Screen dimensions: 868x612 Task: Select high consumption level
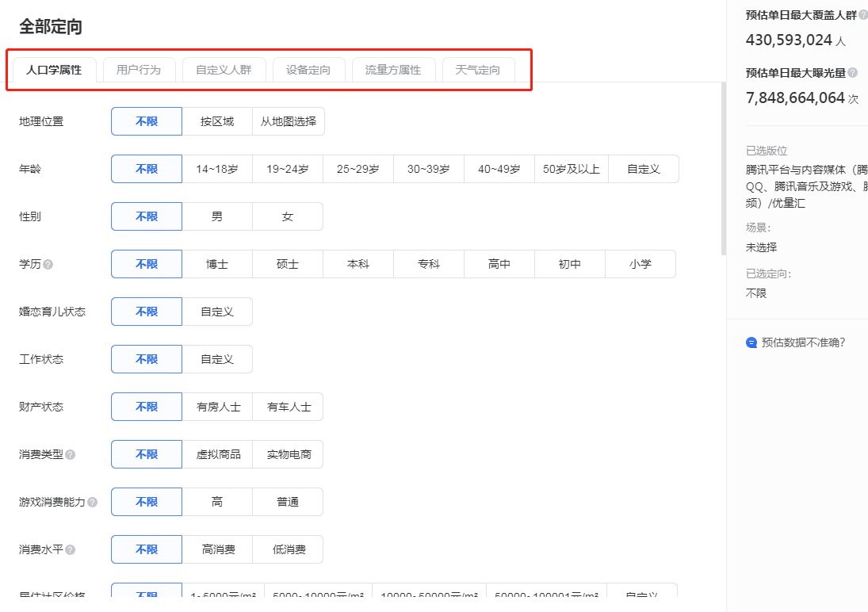(217, 549)
